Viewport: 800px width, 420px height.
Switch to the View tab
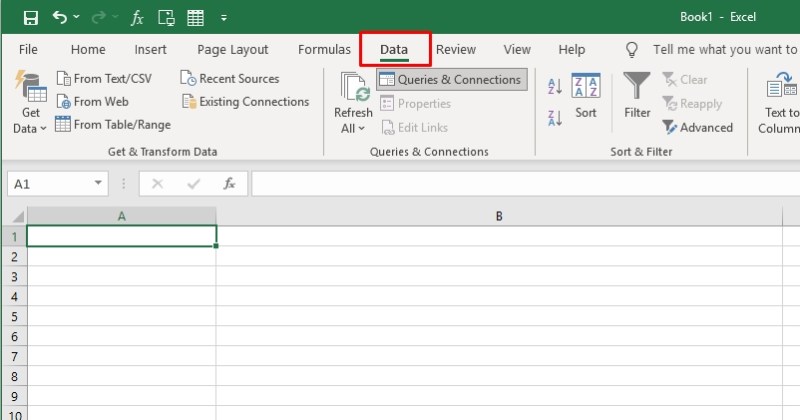pyautogui.click(x=517, y=50)
